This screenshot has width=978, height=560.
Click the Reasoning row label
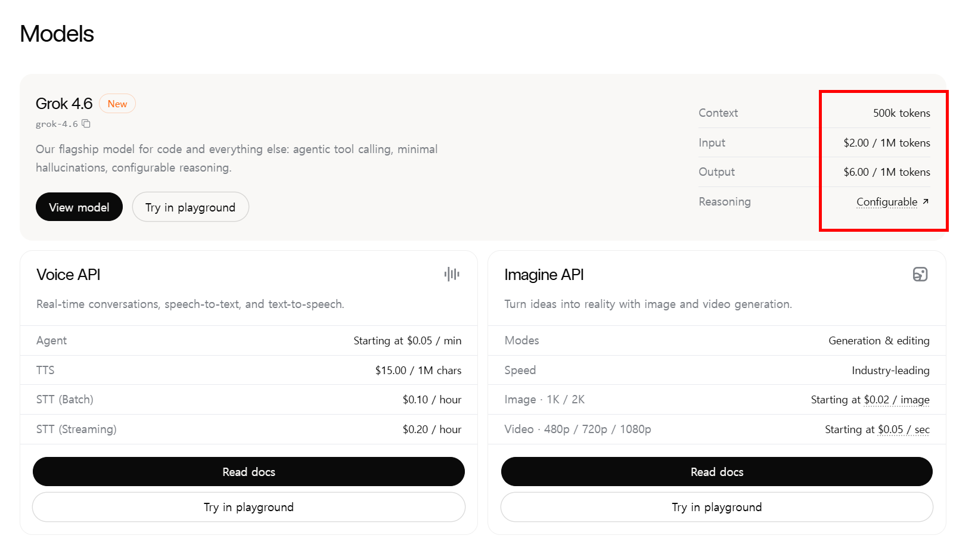click(725, 202)
